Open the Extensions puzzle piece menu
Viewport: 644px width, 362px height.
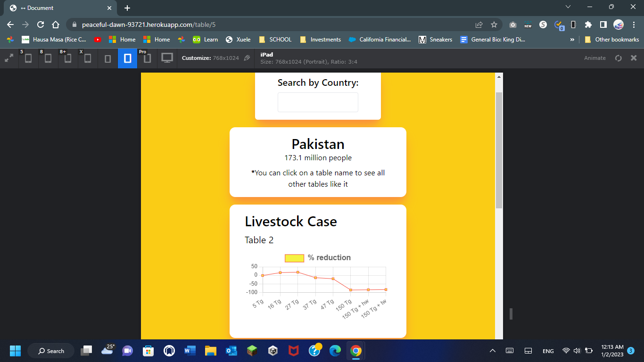[588, 25]
